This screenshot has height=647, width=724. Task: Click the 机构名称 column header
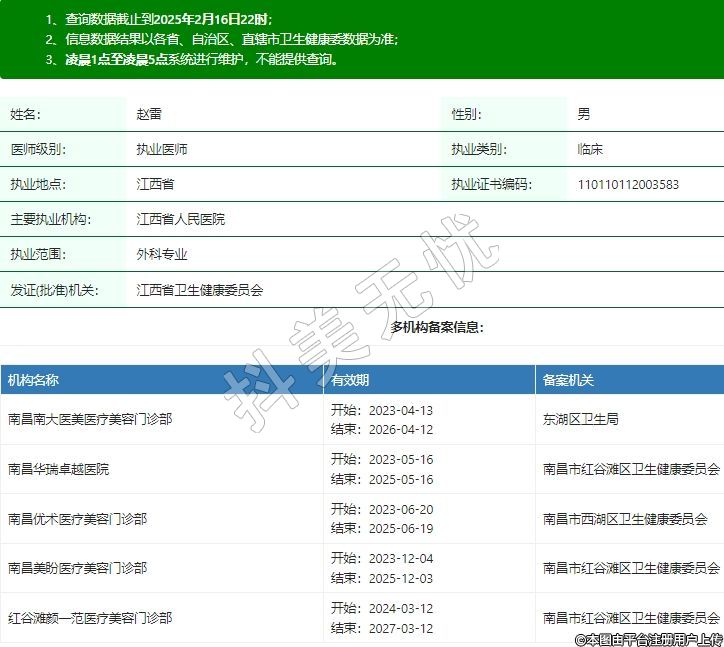(x=34, y=380)
